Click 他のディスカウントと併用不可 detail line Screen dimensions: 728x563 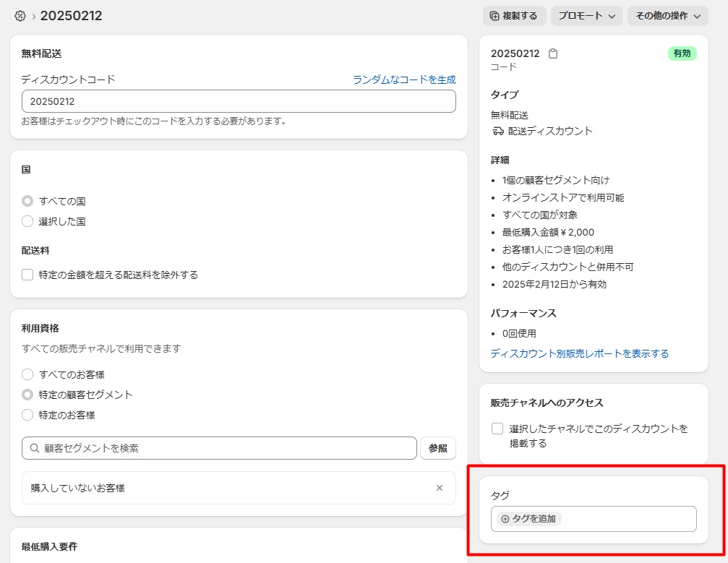(568, 267)
